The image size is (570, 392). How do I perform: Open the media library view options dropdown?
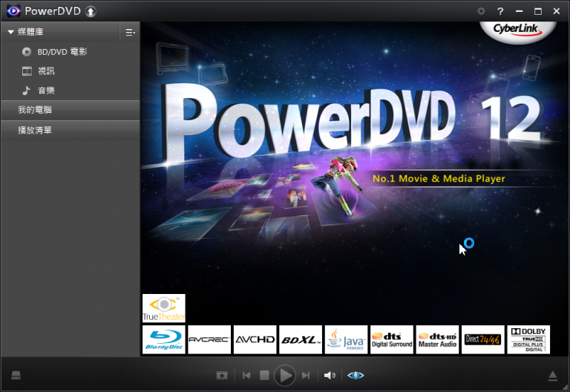(x=130, y=33)
